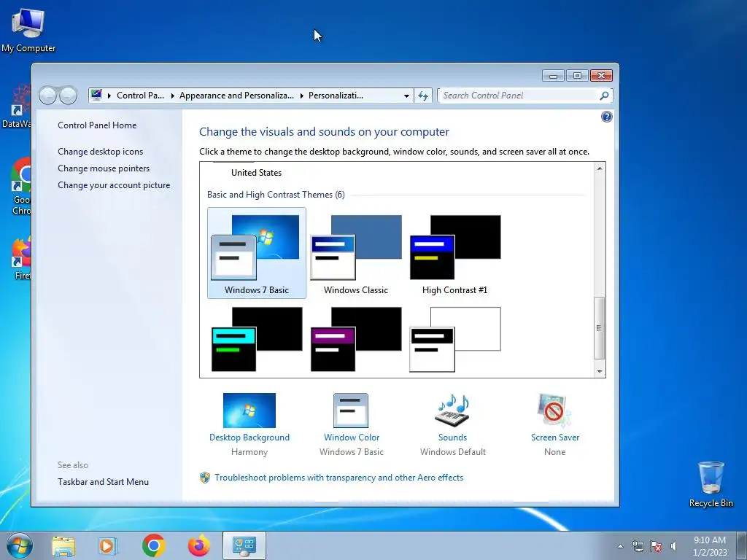
Task: Launch Google Chrome from the taskbar
Action: (153, 545)
